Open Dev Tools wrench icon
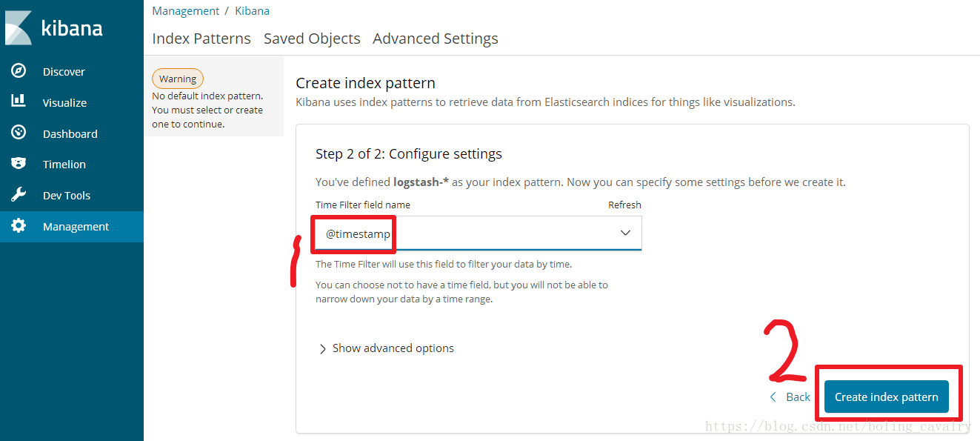This screenshot has height=441, width=980. click(19, 195)
